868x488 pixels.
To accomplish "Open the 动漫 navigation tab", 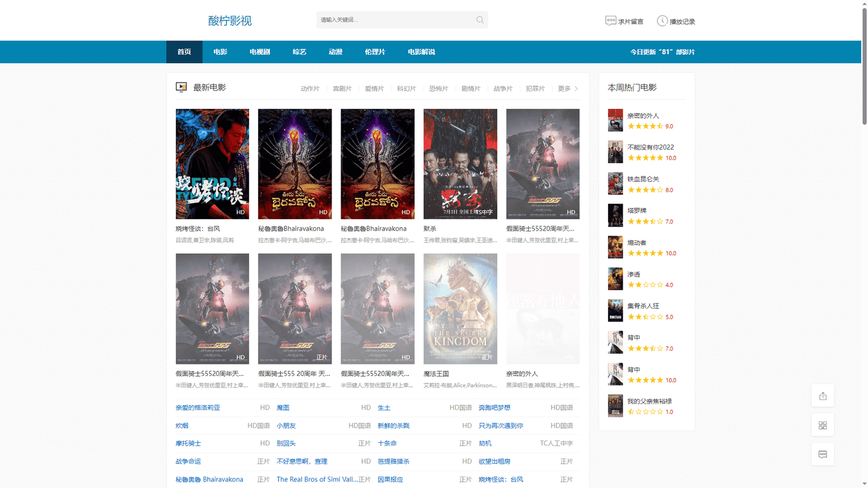I will point(336,52).
